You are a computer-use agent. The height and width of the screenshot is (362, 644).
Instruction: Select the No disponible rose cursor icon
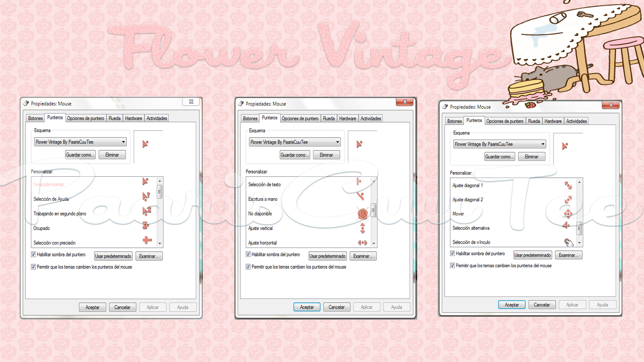(362, 214)
